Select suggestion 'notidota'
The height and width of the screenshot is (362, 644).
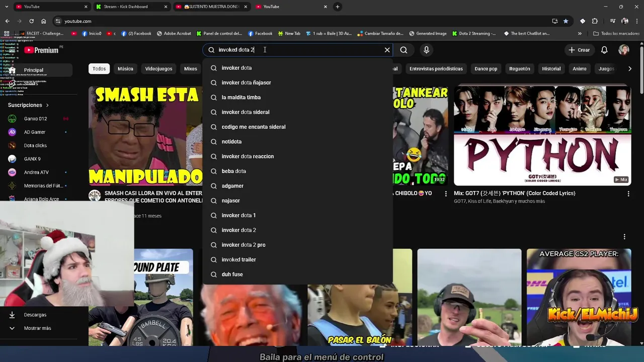pyautogui.click(x=297, y=141)
